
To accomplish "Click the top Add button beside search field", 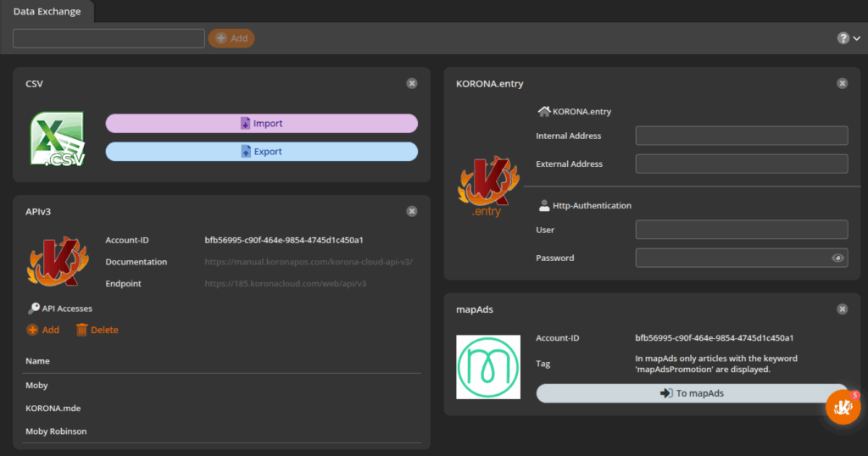I will click(231, 38).
